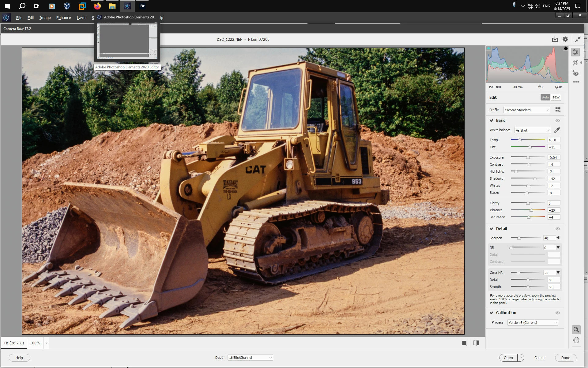Toggle Detail panel visibility eye
588x368 pixels.
click(557, 229)
